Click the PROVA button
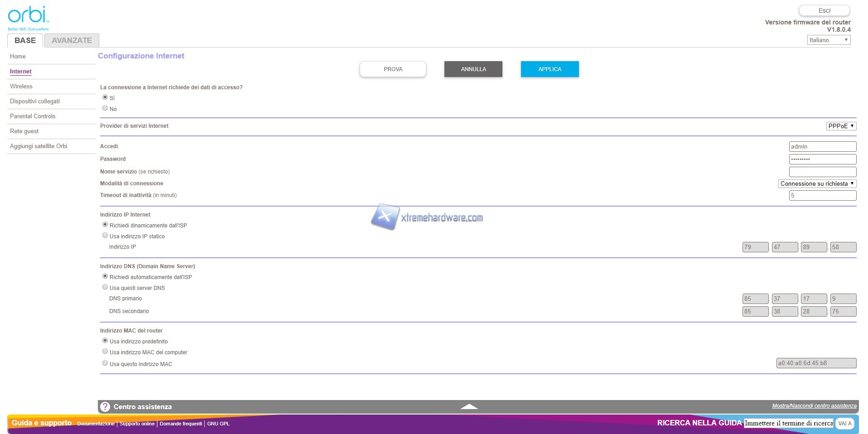This screenshot has width=868, height=434. 393,69
